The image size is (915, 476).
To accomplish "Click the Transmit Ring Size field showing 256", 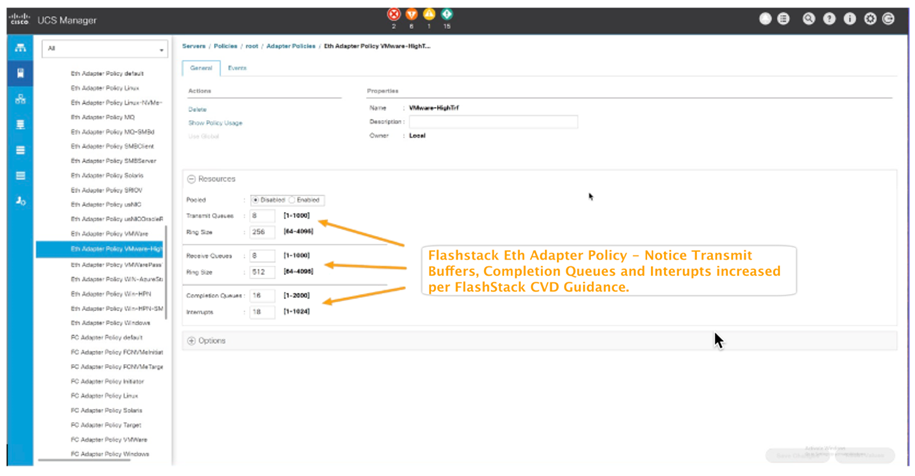I will click(262, 232).
